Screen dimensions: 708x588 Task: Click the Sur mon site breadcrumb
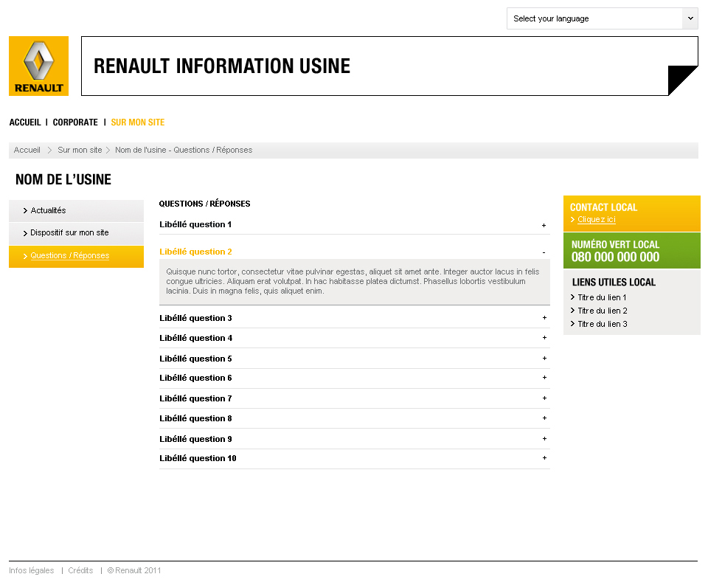click(x=80, y=150)
